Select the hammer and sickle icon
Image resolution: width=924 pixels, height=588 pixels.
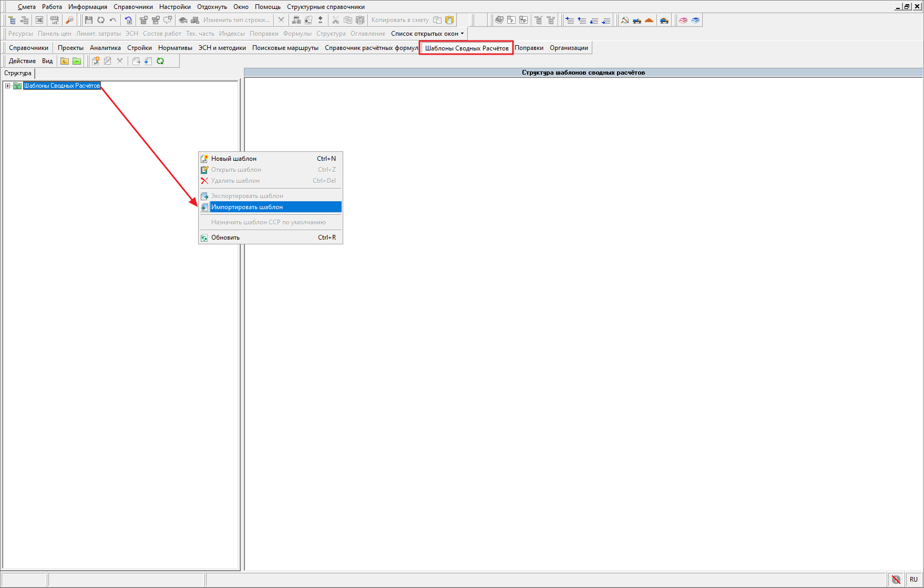pos(625,20)
